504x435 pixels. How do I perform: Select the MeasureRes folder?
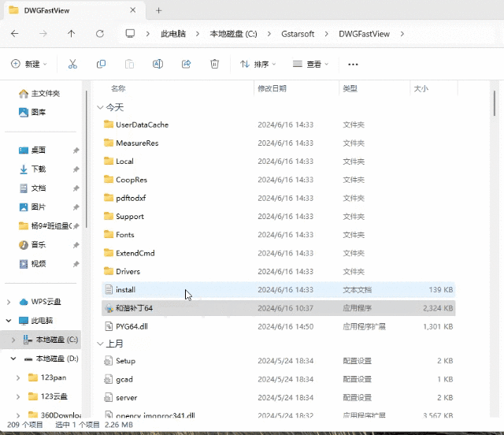click(278, 143)
